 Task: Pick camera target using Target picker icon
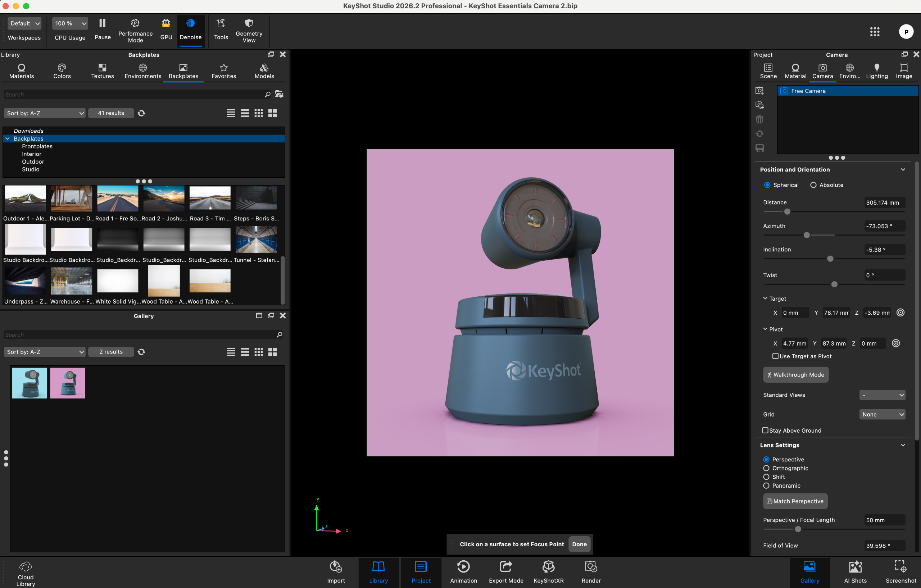tap(900, 313)
